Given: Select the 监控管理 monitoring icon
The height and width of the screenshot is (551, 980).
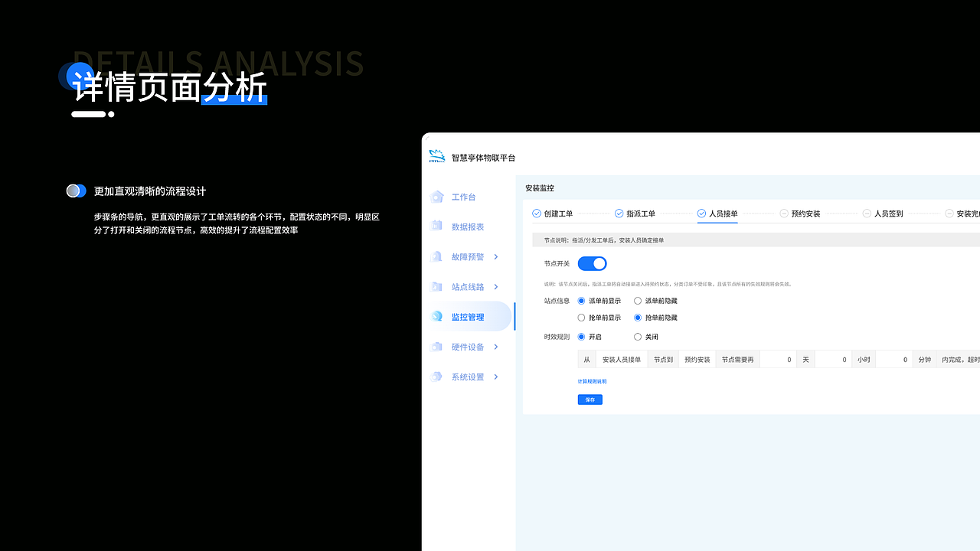Looking at the screenshot, I should 438,316.
